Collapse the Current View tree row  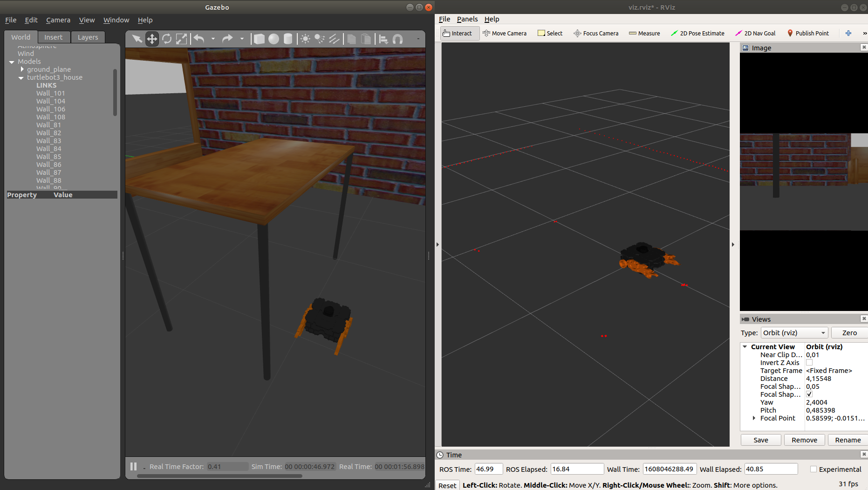[x=745, y=346]
